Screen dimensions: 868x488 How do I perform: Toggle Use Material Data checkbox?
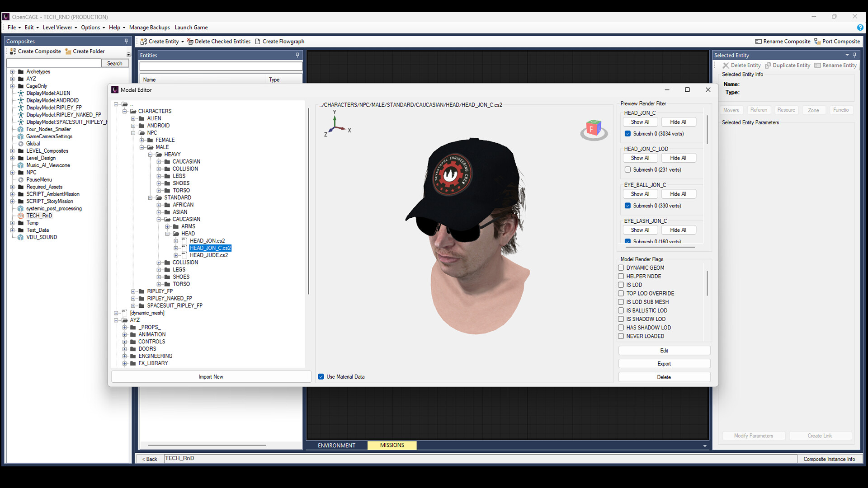click(321, 377)
